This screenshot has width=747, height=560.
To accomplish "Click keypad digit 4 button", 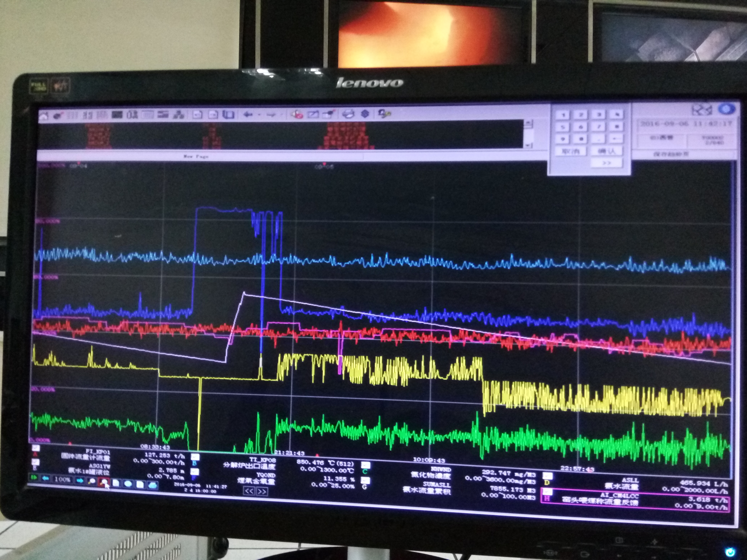I will [616, 114].
